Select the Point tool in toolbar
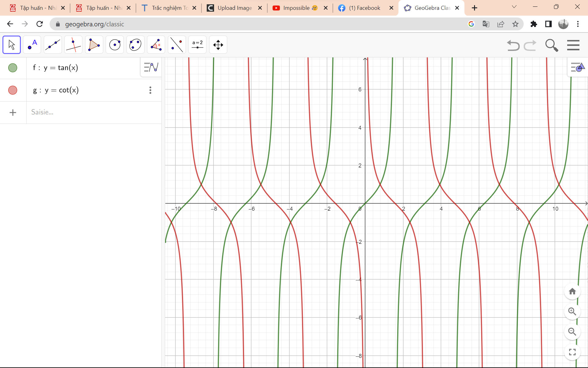This screenshot has width=588, height=368. pyautogui.click(x=32, y=45)
